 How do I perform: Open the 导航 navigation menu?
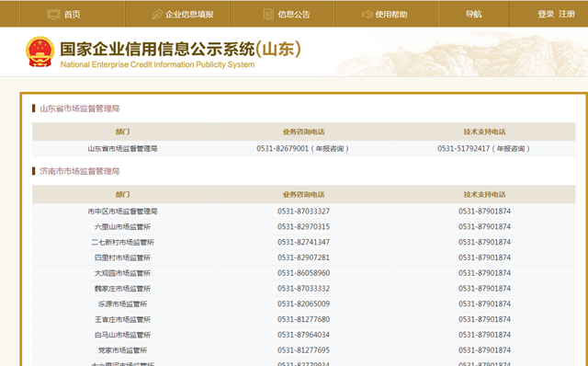pos(474,15)
